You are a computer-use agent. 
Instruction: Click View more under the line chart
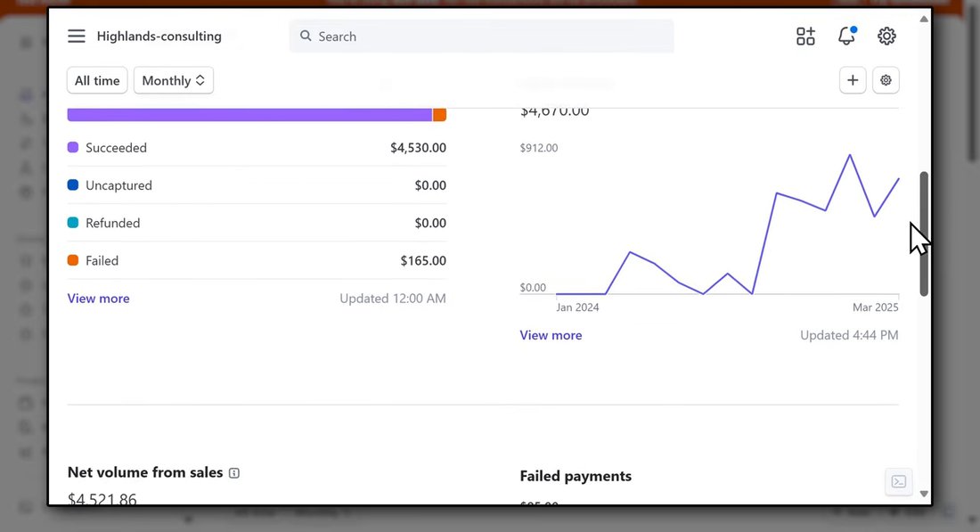coord(551,335)
